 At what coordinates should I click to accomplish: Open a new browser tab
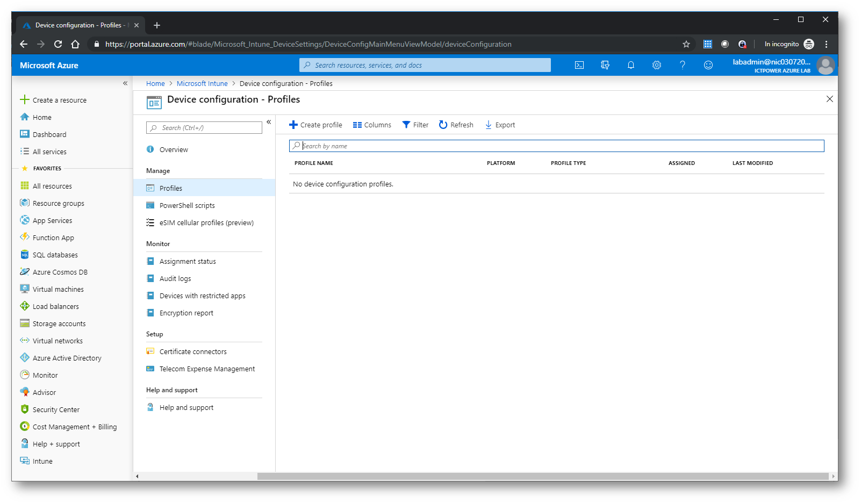tap(157, 25)
